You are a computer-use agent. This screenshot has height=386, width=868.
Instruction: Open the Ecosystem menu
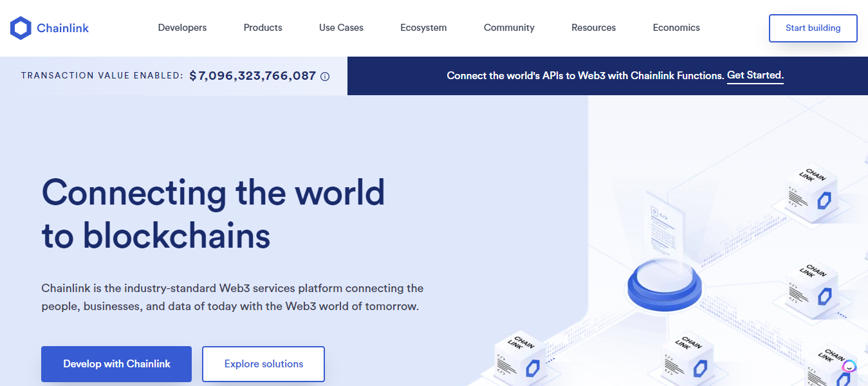pos(423,28)
